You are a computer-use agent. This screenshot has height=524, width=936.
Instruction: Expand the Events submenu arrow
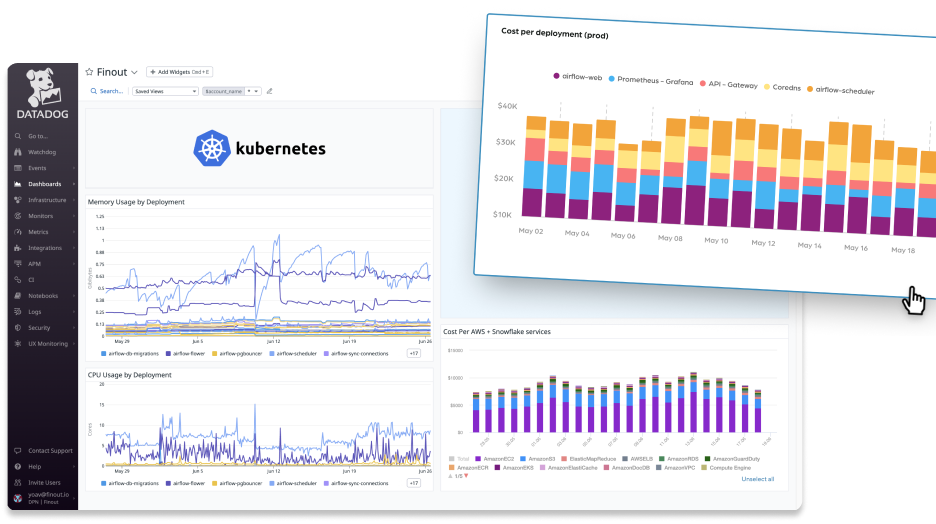[x=74, y=168]
